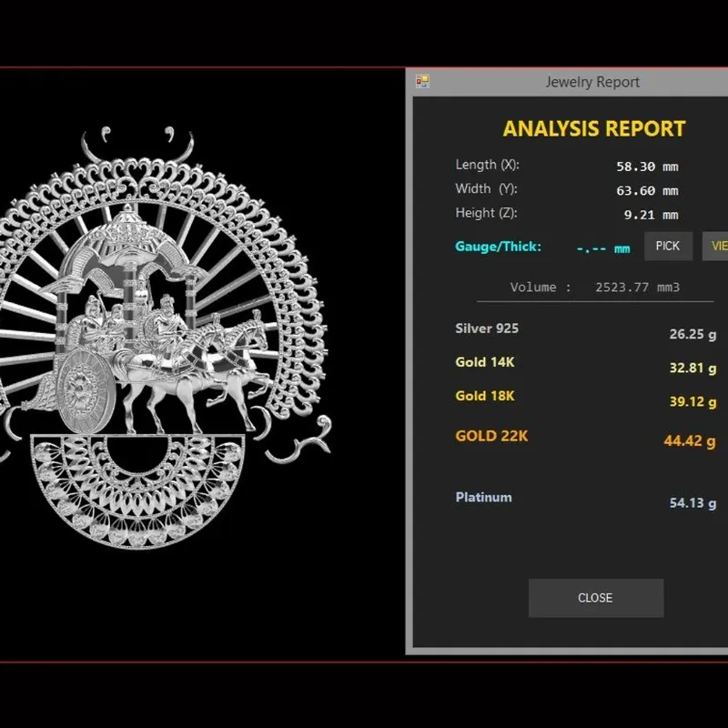Click the Length (X) measurement value
This screenshot has height=728, width=728.
pyautogui.click(x=647, y=167)
